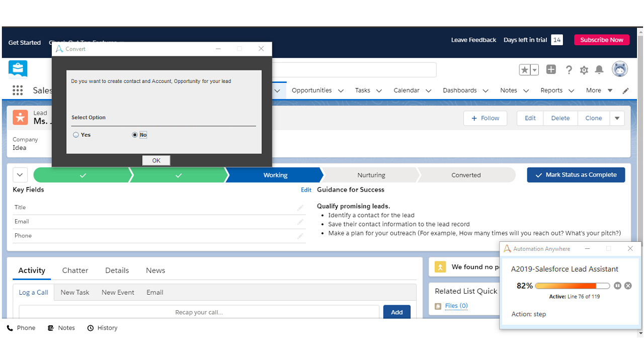This screenshot has height=362, width=644.
Task: Click the favorites star icon
Action: (x=524, y=70)
